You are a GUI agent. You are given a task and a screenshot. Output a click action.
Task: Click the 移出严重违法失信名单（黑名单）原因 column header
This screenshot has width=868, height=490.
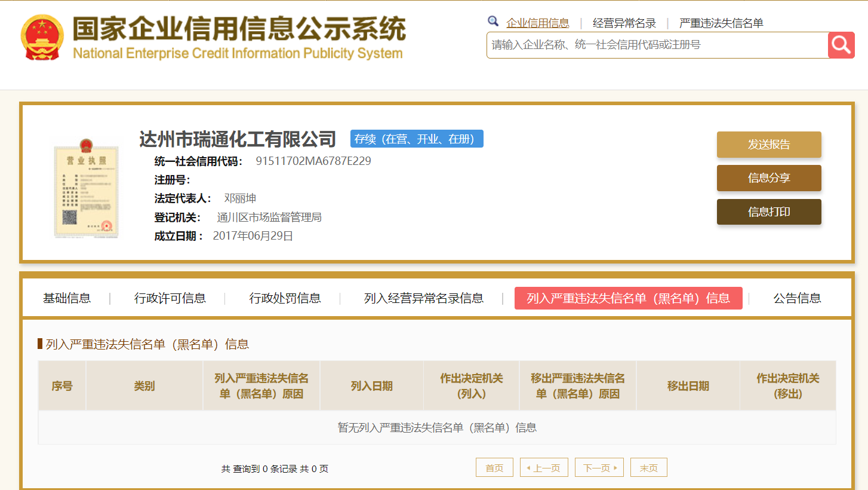578,386
